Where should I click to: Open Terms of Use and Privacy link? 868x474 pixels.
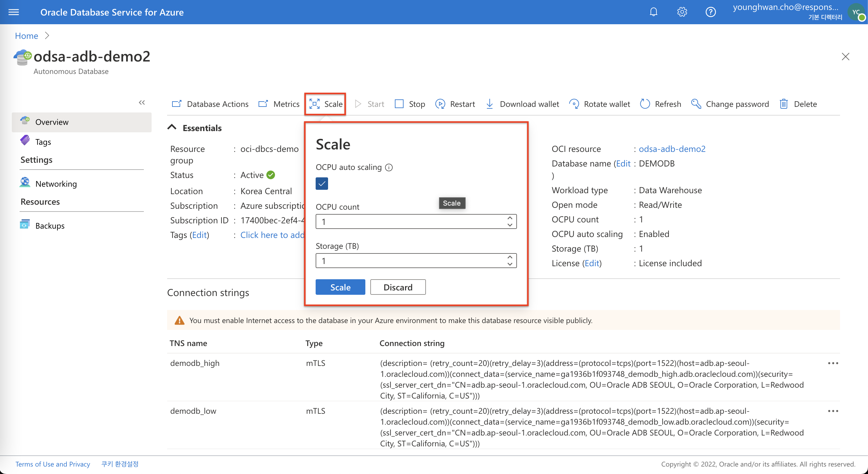pos(53,464)
